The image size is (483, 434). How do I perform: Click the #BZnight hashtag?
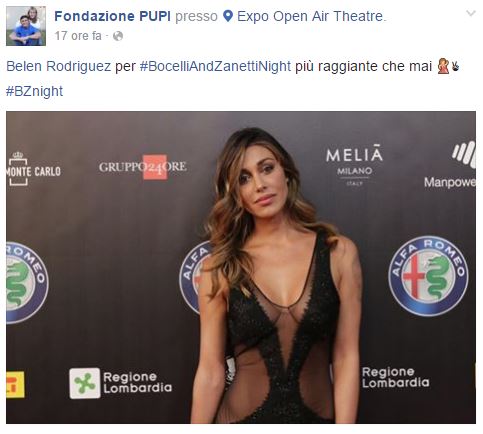click(34, 91)
